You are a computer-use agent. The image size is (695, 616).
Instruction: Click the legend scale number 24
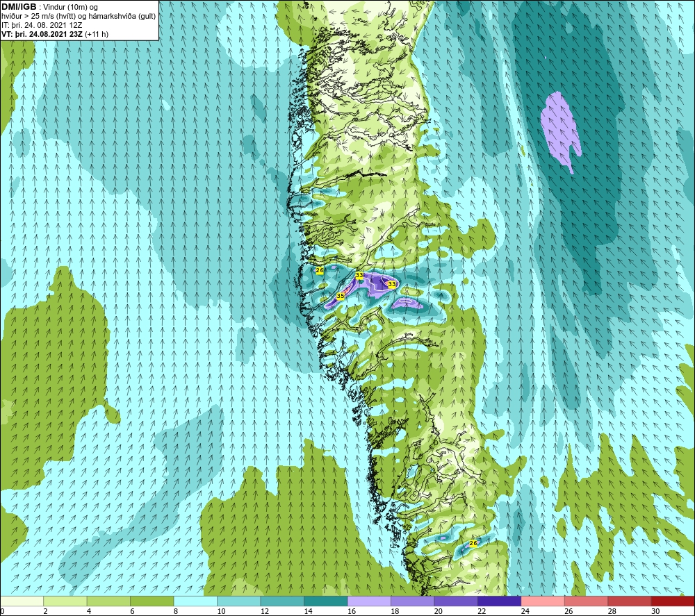(x=525, y=611)
